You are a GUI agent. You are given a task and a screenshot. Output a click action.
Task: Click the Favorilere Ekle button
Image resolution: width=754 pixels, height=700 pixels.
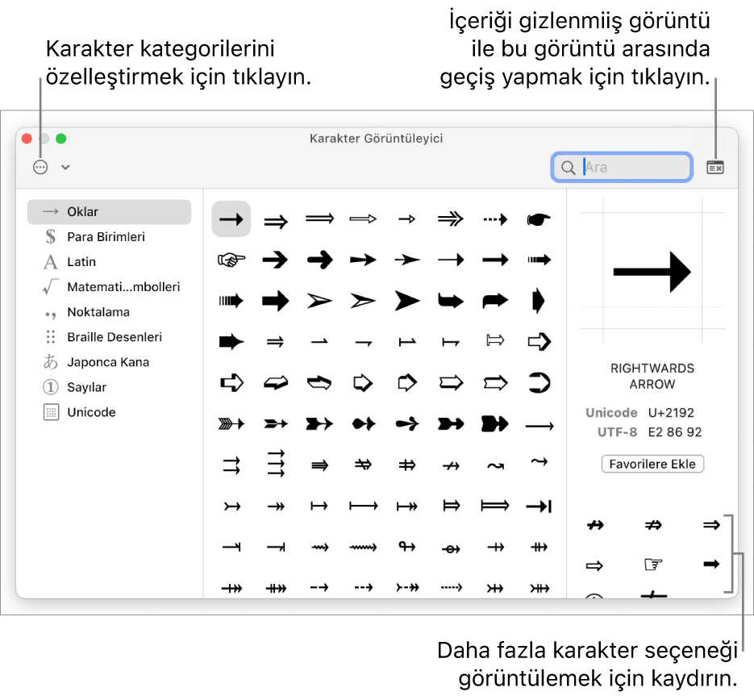652,464
